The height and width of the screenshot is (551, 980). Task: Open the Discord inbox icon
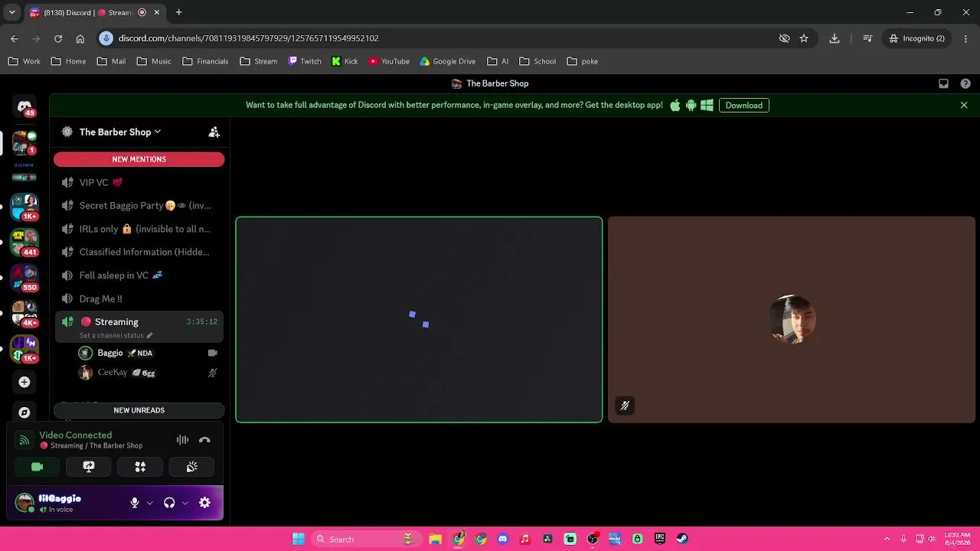943,83
